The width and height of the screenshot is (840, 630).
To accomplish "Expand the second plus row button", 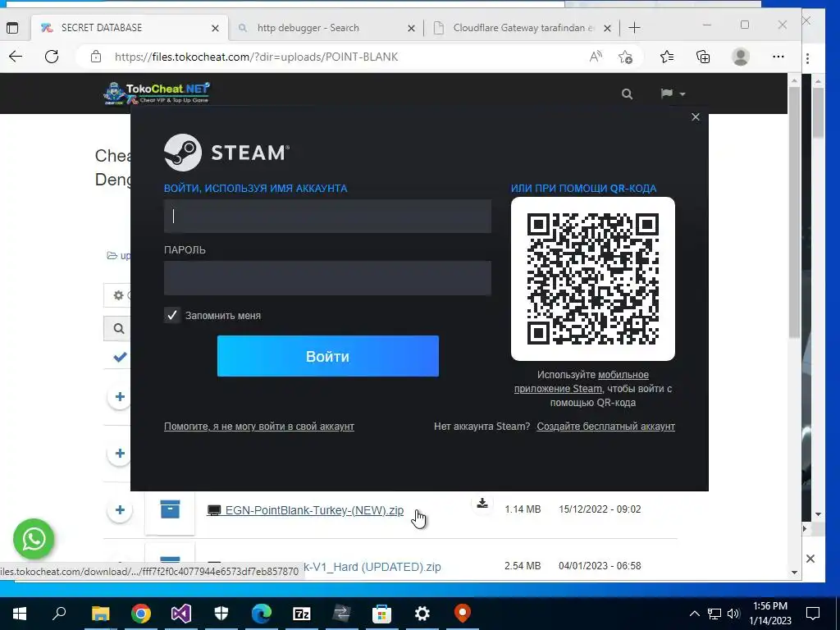I will (120, 453).
